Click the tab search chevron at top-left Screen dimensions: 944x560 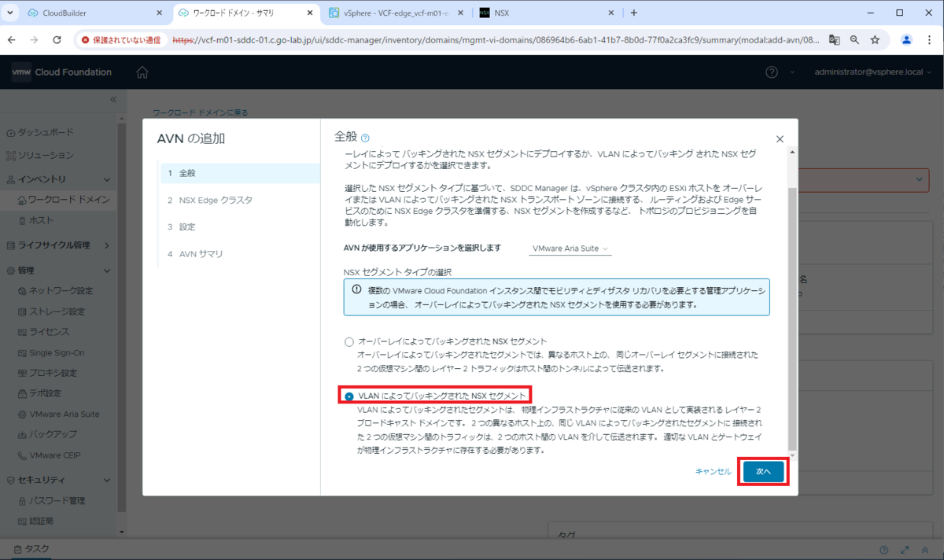10,13
